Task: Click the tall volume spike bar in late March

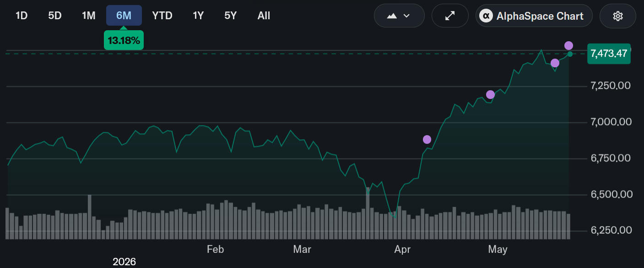Action: click(368, 213)
